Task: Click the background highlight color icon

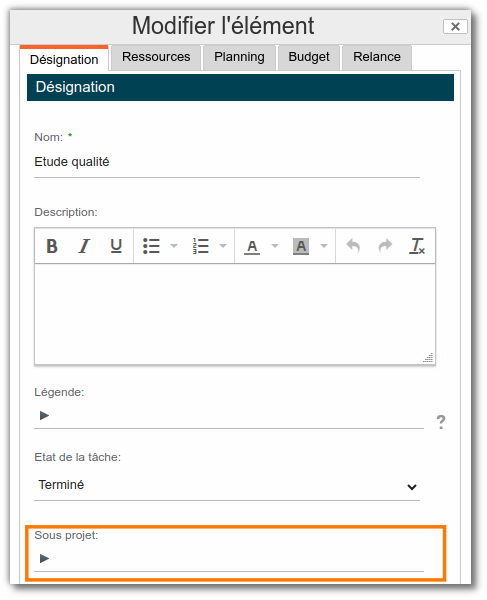Action: coord(301,247)
